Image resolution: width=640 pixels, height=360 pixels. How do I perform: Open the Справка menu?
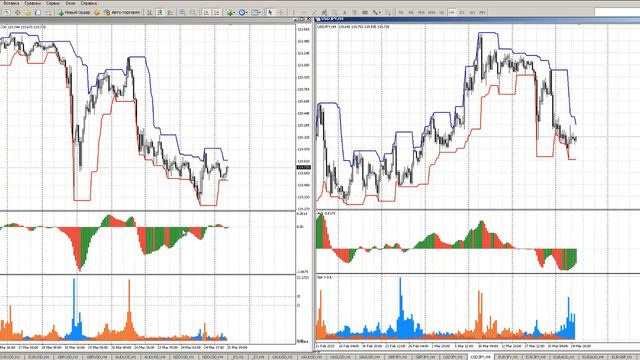click(x=89, y=3)
